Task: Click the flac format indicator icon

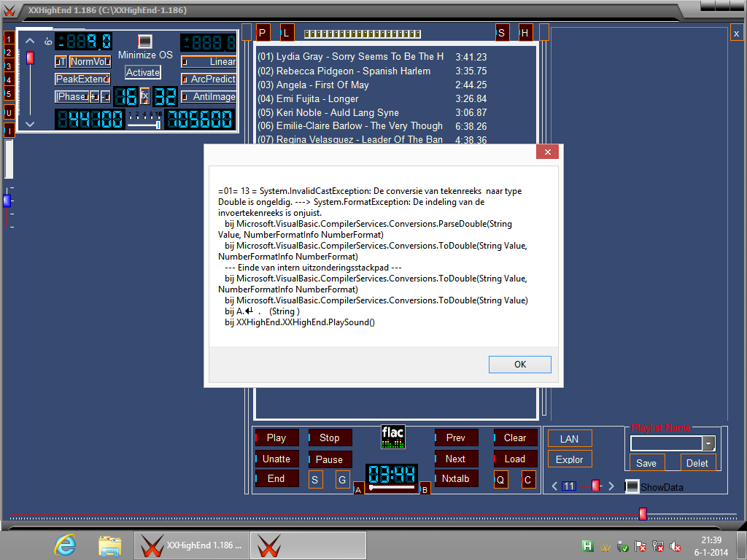Action: (x=392, y=437)
